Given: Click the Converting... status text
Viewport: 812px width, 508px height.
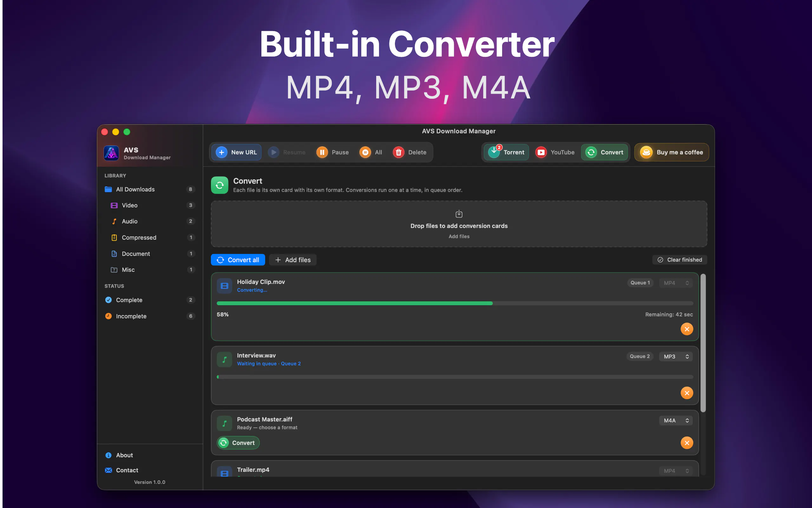Looking at the screenshot, I should [x=252, y=290].
